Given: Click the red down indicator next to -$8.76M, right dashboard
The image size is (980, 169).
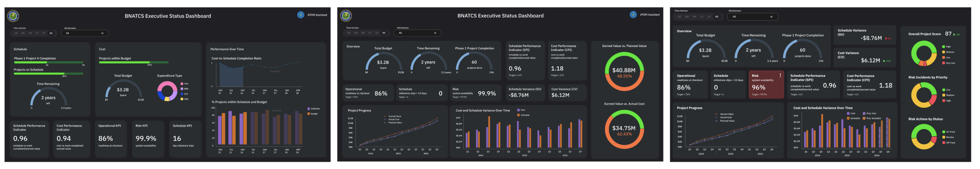Looking at the screenshot, I should 886,38.
